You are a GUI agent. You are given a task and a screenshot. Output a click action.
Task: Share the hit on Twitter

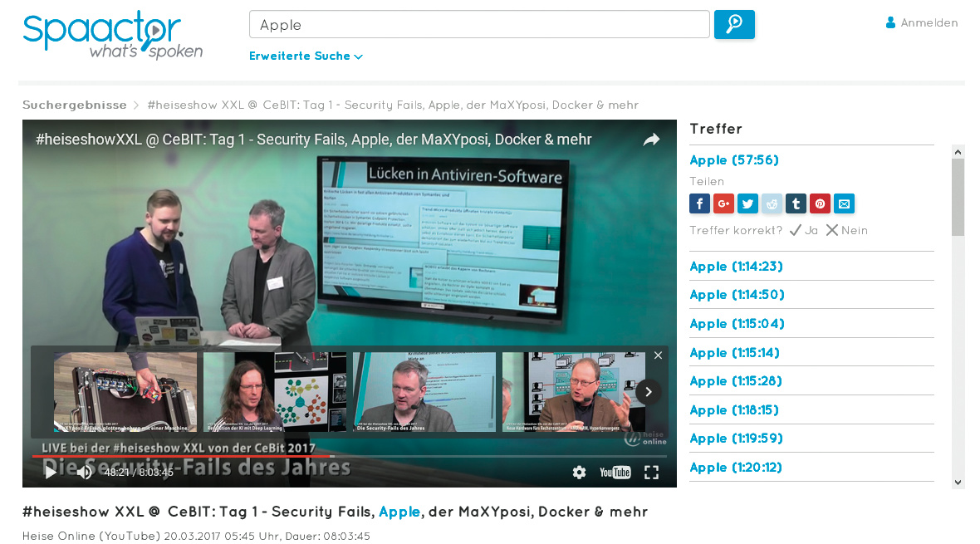click(747, 203)
